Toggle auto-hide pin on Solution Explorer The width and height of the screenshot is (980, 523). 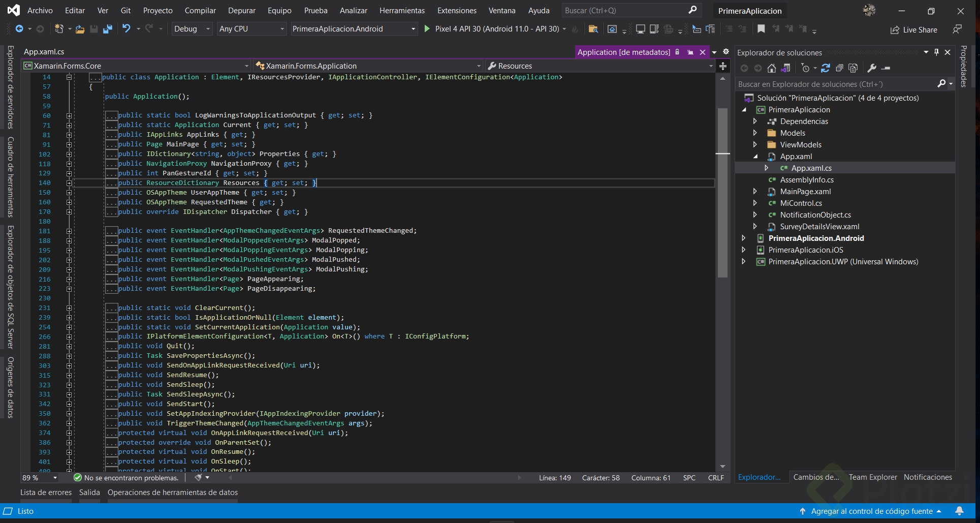936,52
